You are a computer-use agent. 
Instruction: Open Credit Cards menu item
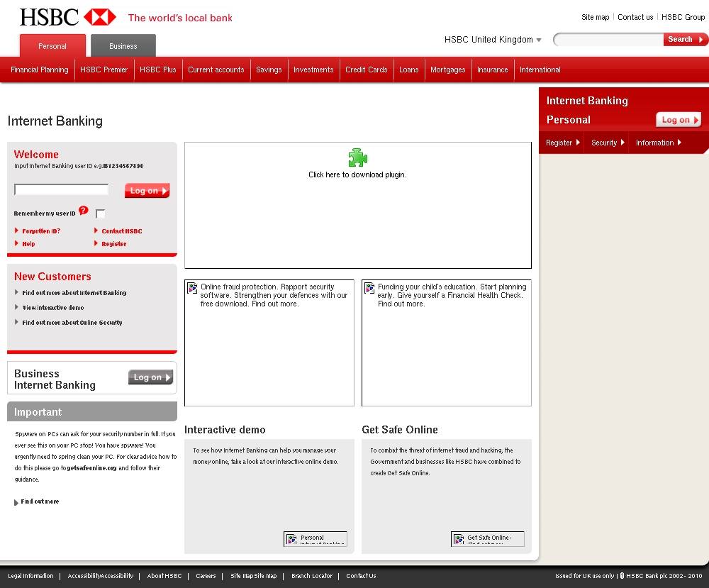click(x=367, y=70)
